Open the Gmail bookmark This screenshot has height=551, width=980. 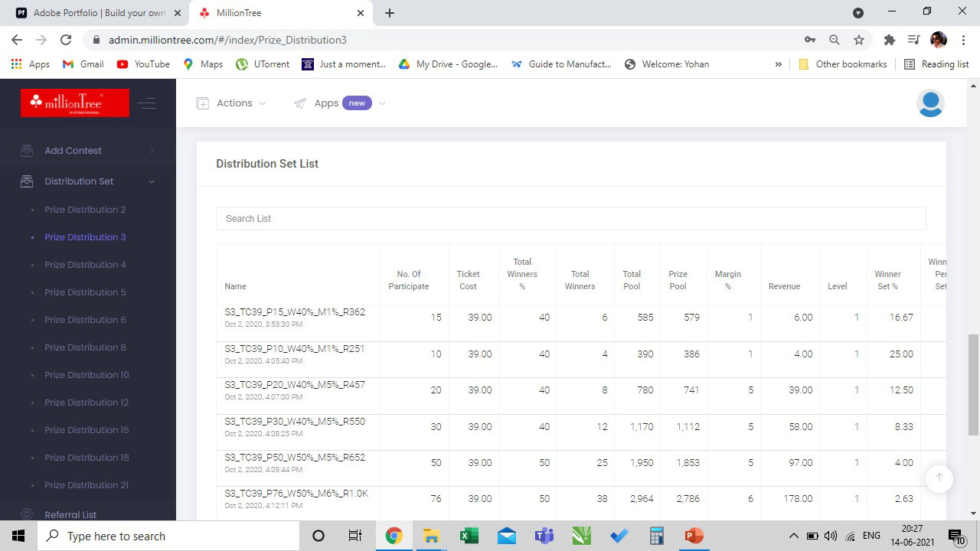[83, 64]
